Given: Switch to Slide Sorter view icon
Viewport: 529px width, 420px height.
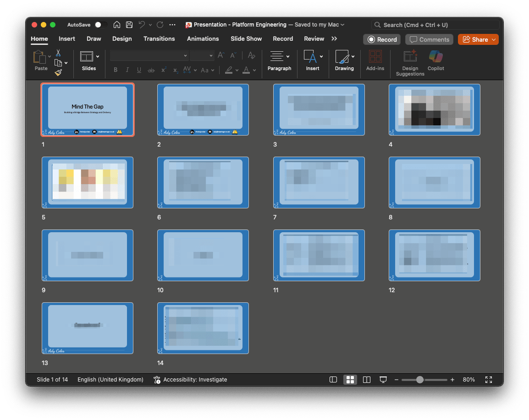Looking at the screenshot, I should click(x=350, y=380).
